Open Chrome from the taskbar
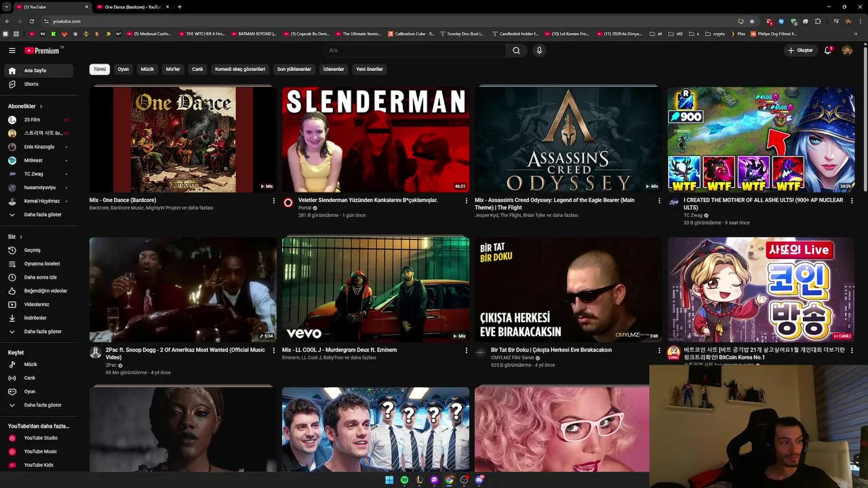The width and height of the screenshot is (868, 488). (x=449, y=480)
